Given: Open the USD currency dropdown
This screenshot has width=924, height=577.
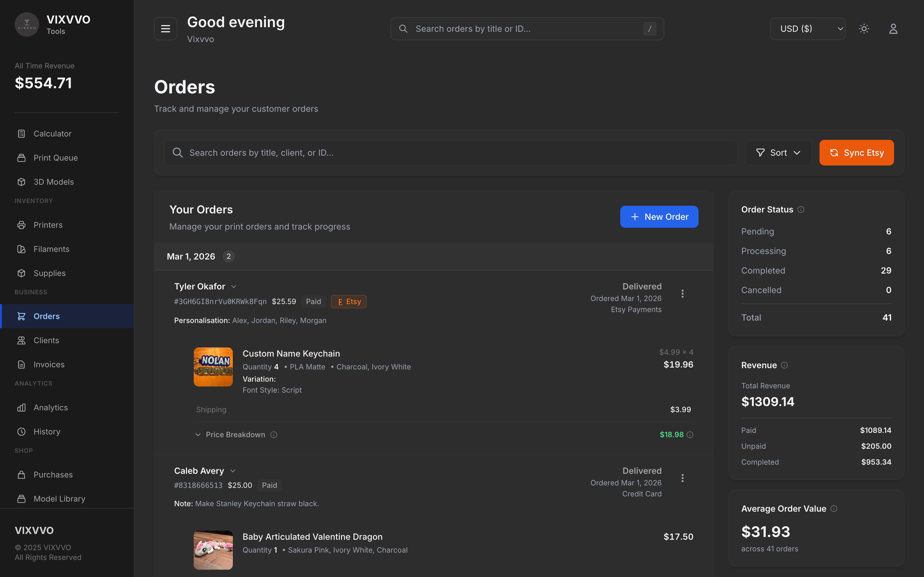Looking at the screenshot, I should 808,29.
